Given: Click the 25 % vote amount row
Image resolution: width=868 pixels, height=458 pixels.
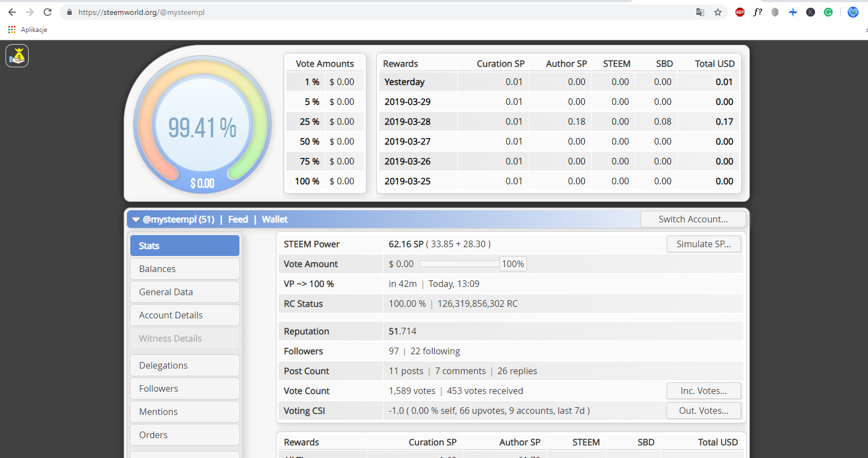Looking at the screenshot, I should click(x=325, y=121).
